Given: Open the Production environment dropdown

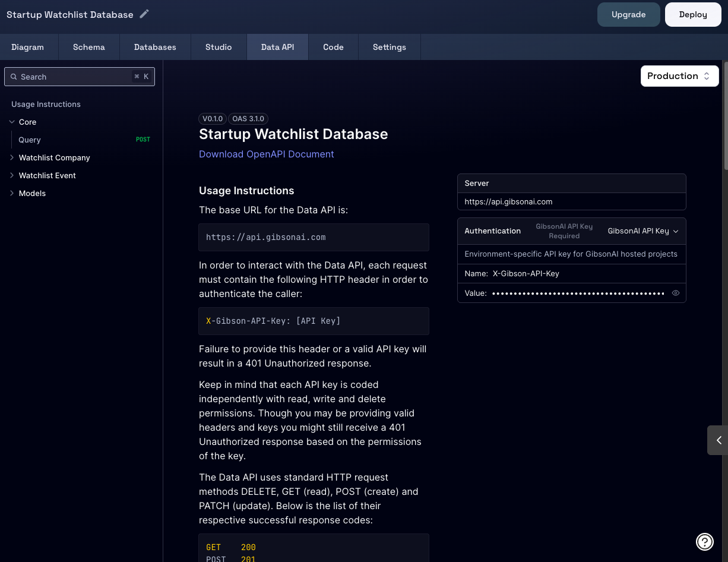Looking at the screenshot, I should pos(679,76).
